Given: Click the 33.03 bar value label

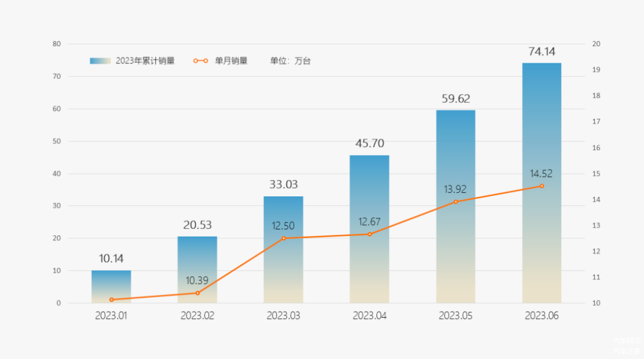Looking at the screenshot, I should [284, 185].
